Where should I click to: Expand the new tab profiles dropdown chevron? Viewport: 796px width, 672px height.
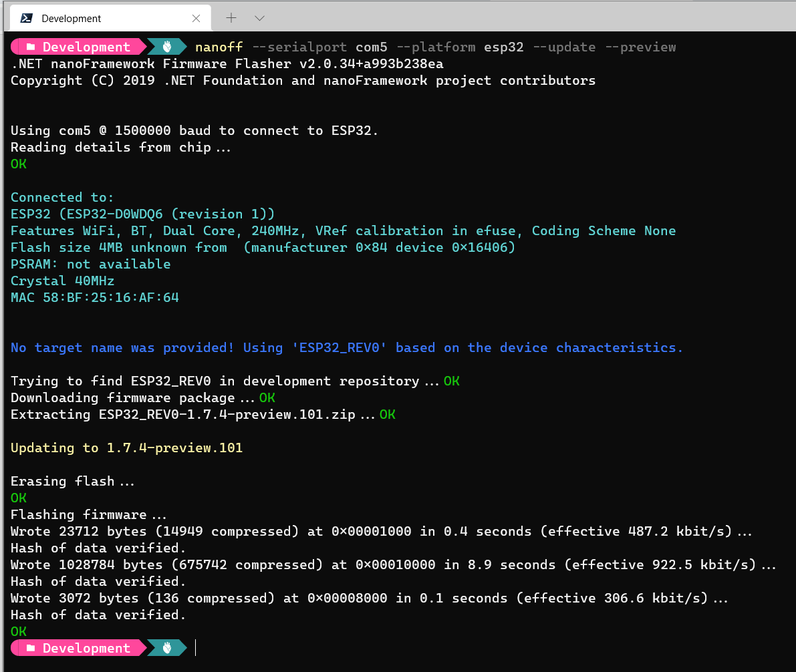tap(260, 18)
